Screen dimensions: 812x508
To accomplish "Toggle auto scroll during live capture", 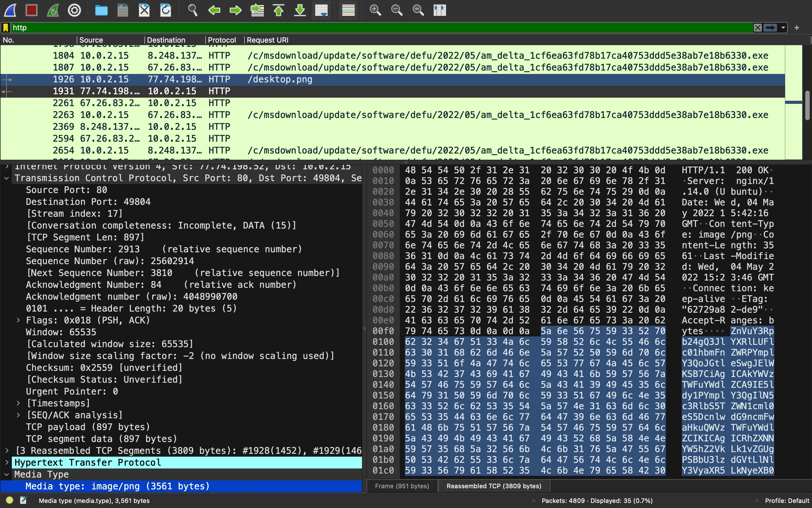I will point(321,10).
